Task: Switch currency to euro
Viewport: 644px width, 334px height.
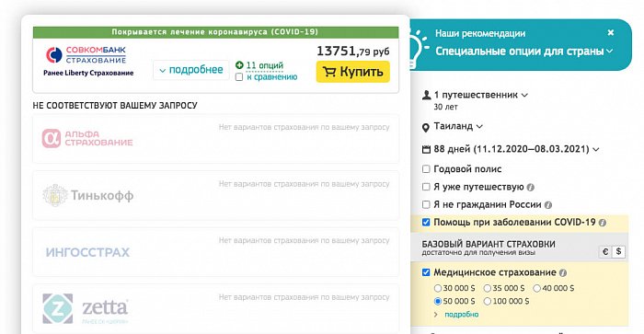Action: (605, 251)
